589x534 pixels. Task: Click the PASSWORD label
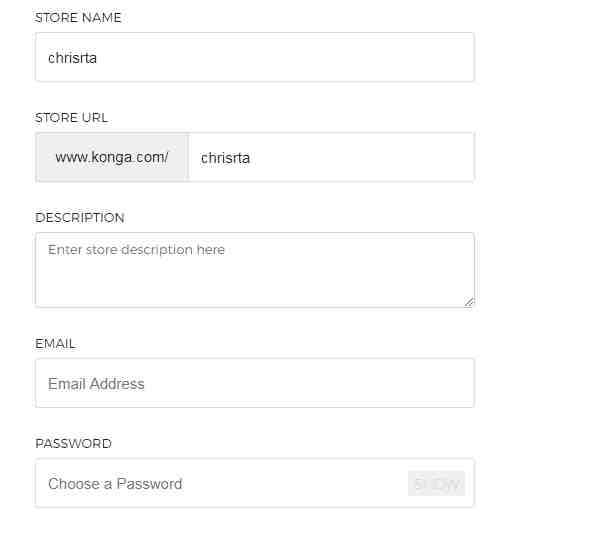coord(73,443)
